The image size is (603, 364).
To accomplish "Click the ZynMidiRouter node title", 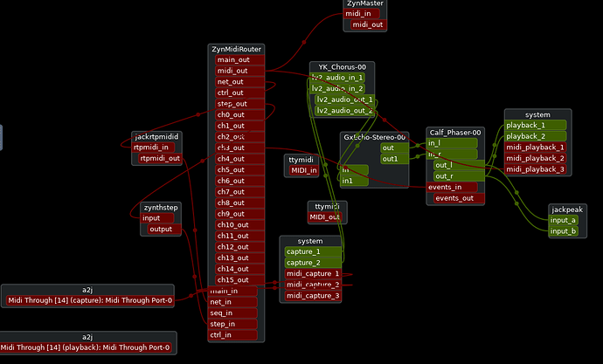I will point(236,49).
